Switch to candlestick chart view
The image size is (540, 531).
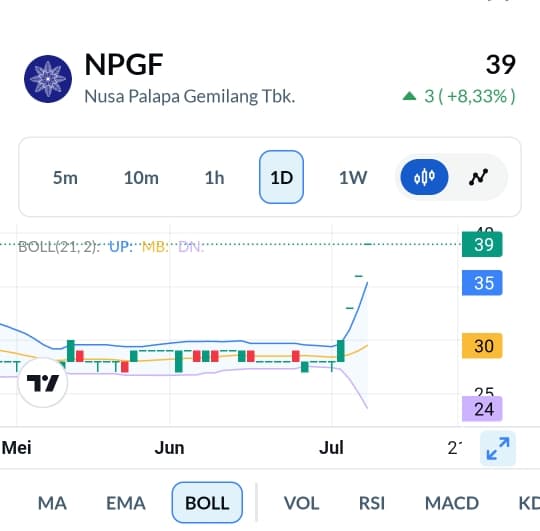pos(424,177)
